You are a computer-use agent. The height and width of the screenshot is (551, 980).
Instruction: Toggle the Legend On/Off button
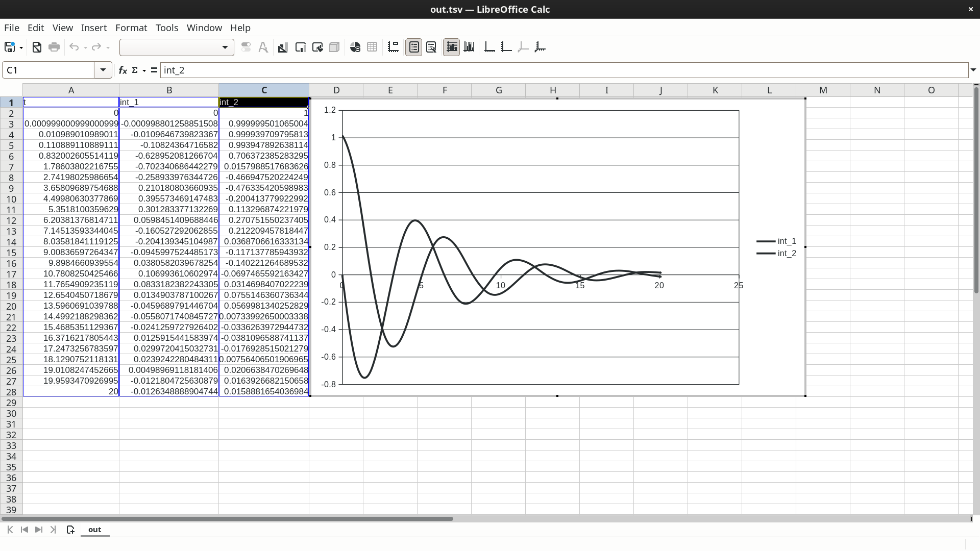pos(414,47)
